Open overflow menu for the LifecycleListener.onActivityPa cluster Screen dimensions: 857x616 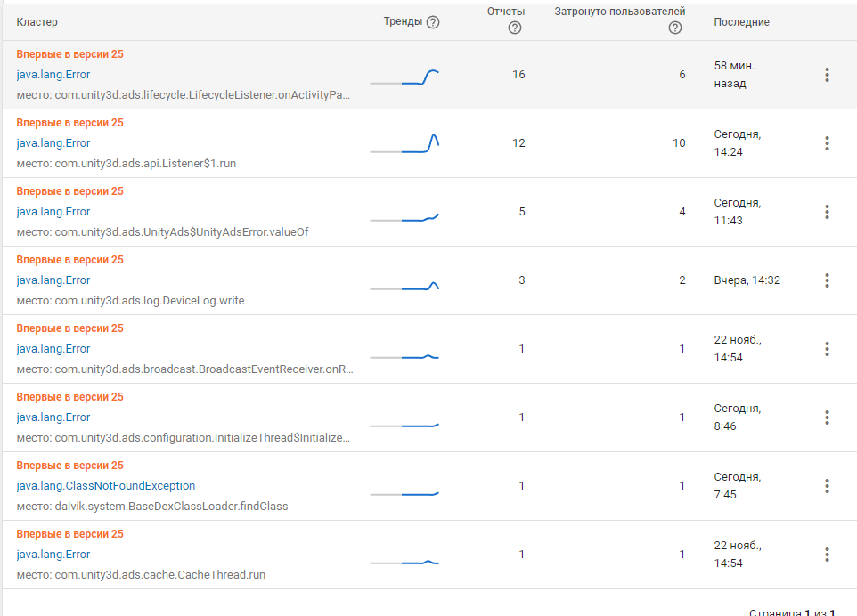point(827,74)
